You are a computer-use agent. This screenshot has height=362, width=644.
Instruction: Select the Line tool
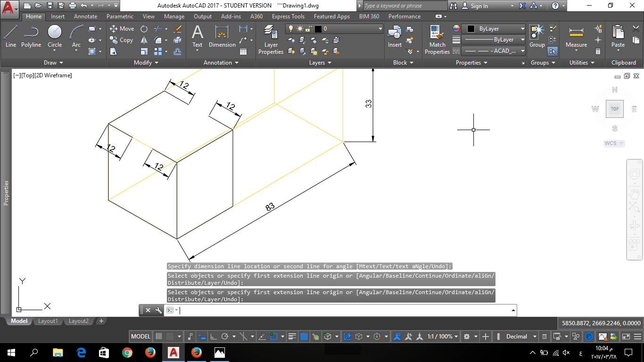click(x=10, y=37)
